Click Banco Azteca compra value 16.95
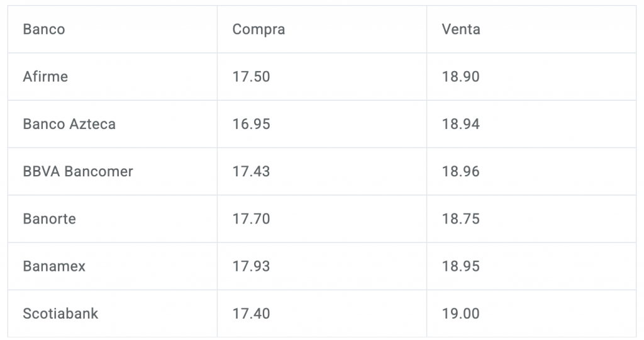The image size is (644, 340). (251, 124)
